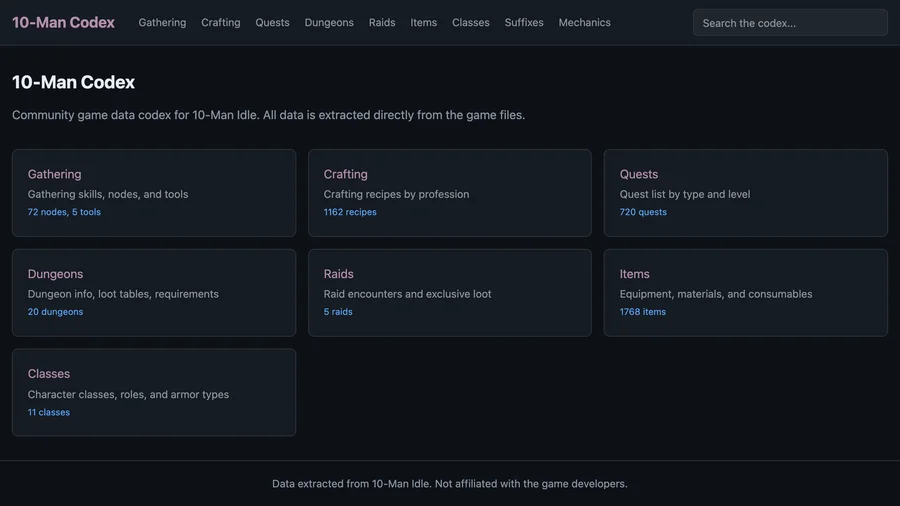900x506 pixels.
Task: Click the Items card title
Action: tap(635, 274)
